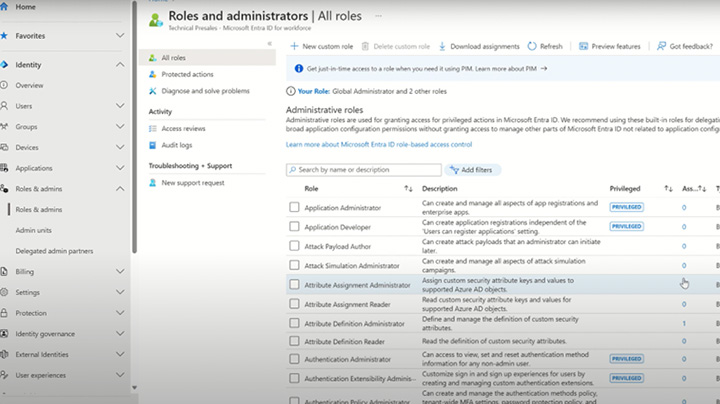Check the Authentication Administrator checkbox

click(x=294, y=359)
